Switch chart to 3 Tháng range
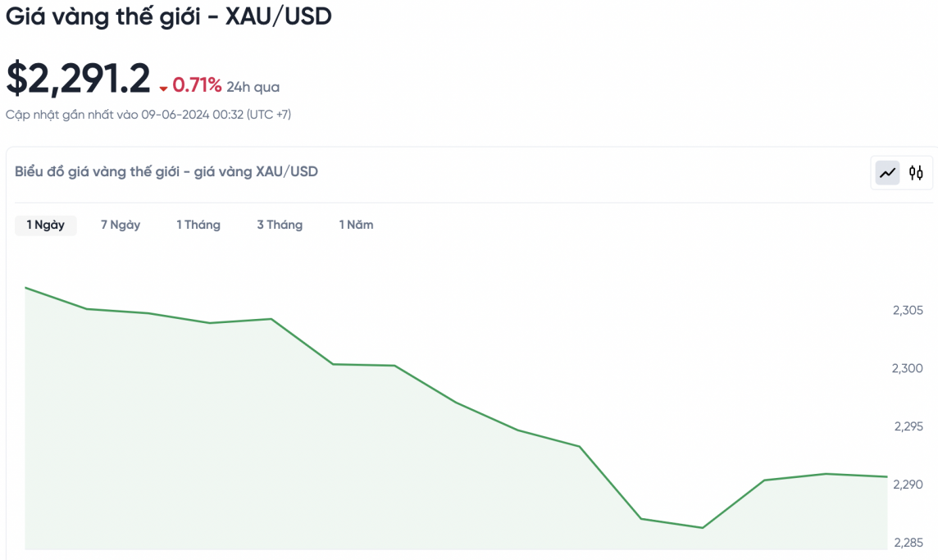Screen dimensions: 938x560 pyautogui.click(x=280, y=225)
